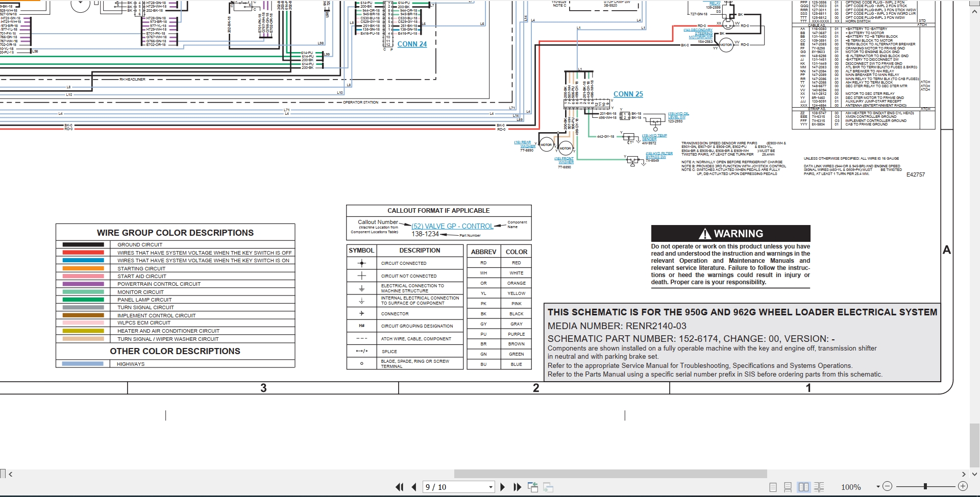
Task: Open the CONN 24 link
Action: point(412,44)
